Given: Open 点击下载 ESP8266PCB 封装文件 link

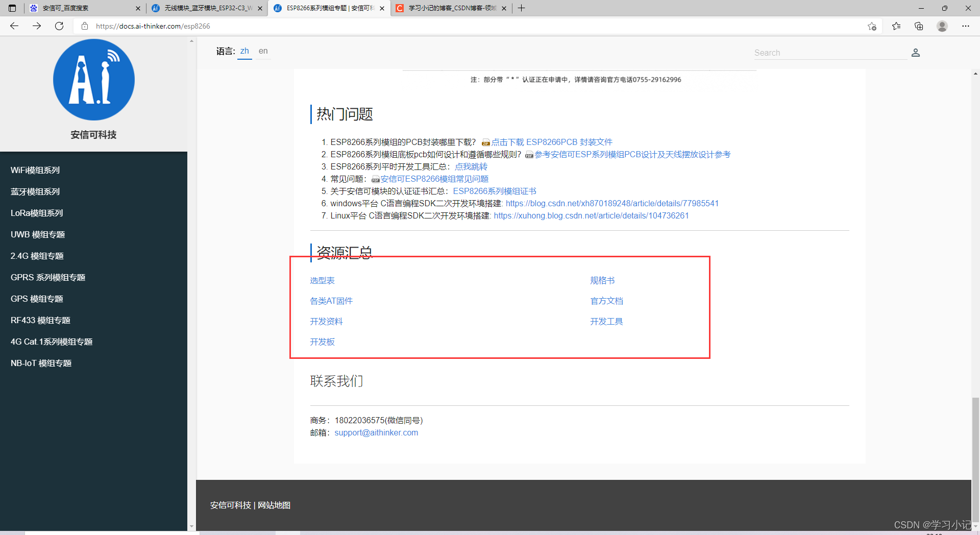Looking at the screenshot, I should click(552, 142).
